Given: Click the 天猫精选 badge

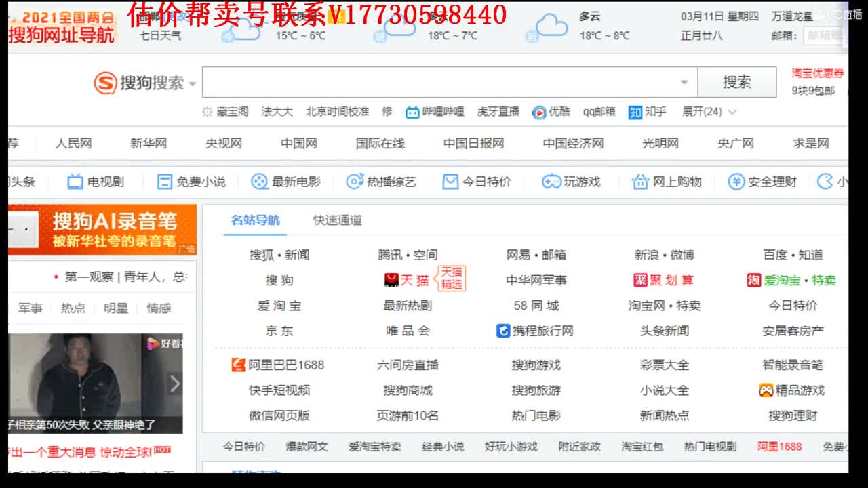Looking at the screenshot, I should click(x=452, y=278).
